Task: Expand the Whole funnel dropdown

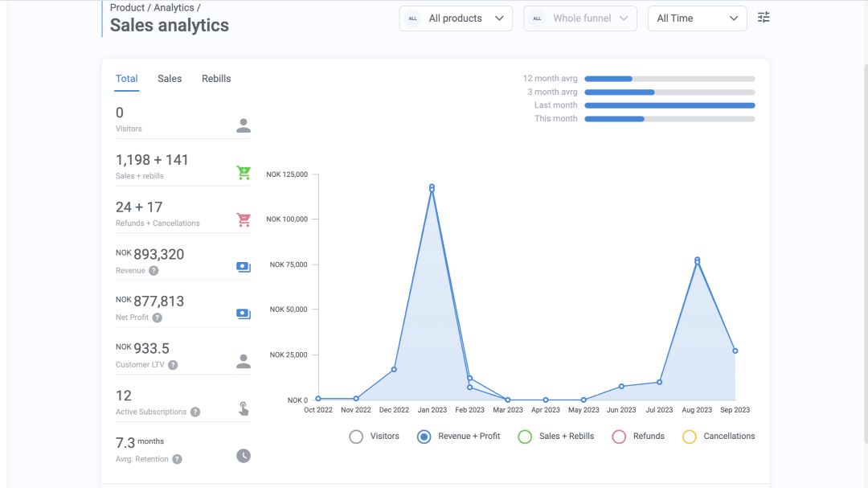Action: pyautogui.click(x=579, y=18)
